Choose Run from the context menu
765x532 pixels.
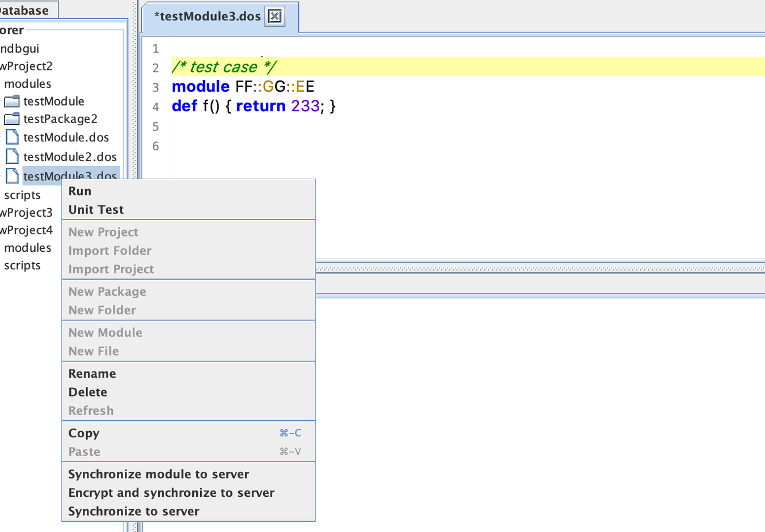tap(80, 191)
